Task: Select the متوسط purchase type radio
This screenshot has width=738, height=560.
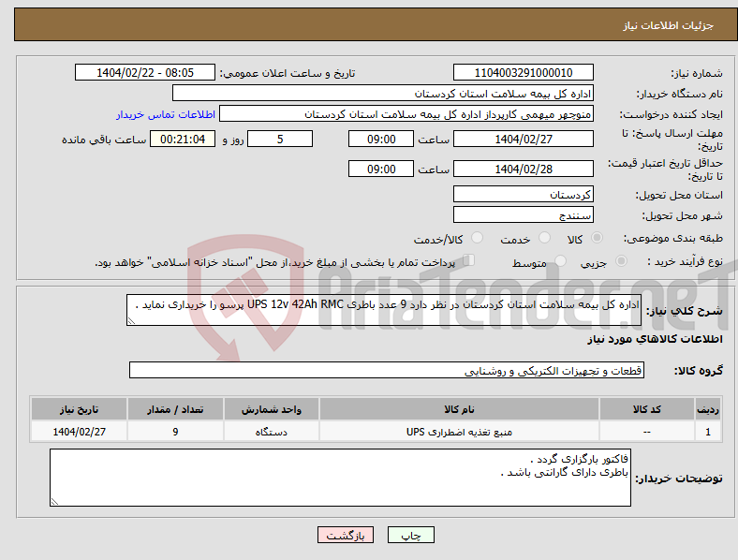Action: pos(560,261)
